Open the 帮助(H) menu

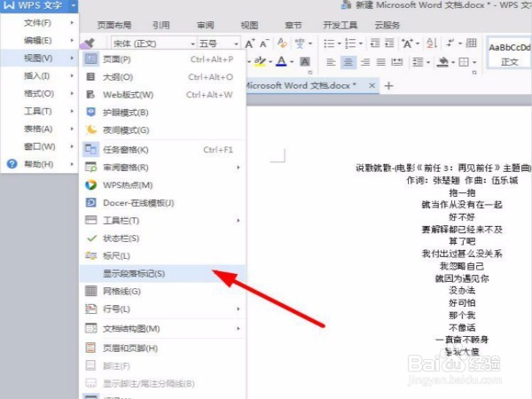[x=39, y=164]
